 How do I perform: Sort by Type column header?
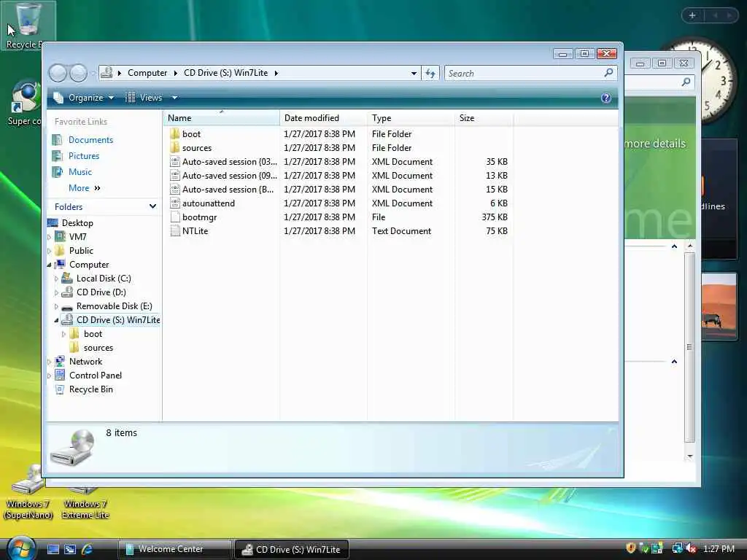(411, 118)
